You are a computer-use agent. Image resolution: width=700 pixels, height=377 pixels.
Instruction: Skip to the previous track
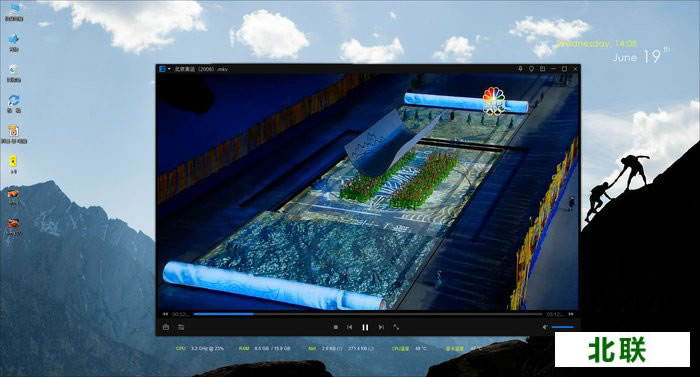click(350, 327)
